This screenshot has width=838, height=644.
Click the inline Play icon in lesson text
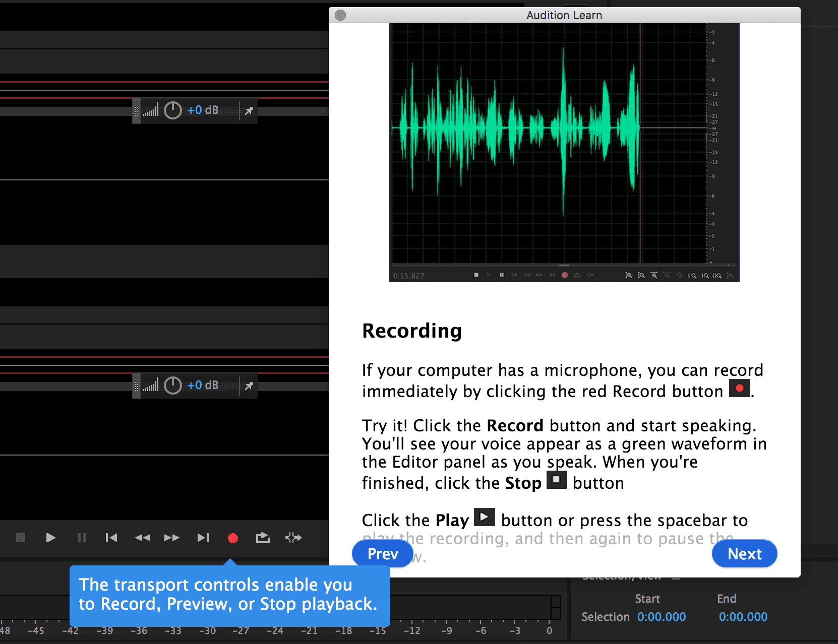(x=485, y=517)
